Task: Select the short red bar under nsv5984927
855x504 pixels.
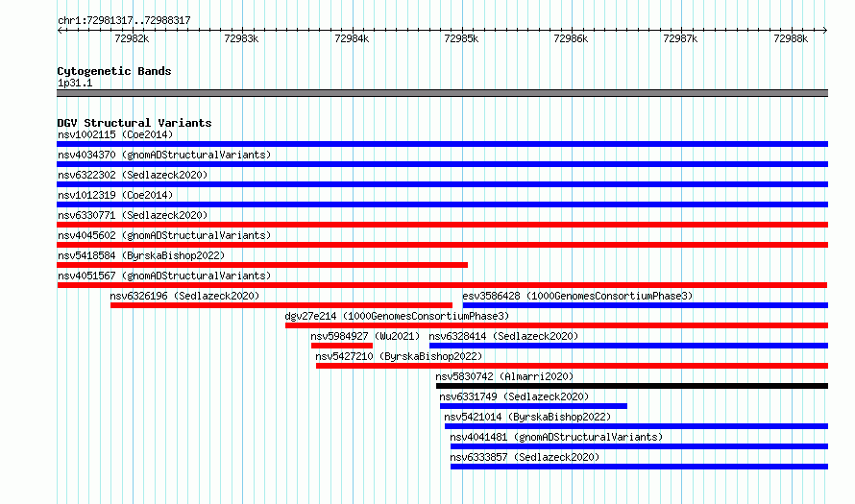Action: click(342, 346)
